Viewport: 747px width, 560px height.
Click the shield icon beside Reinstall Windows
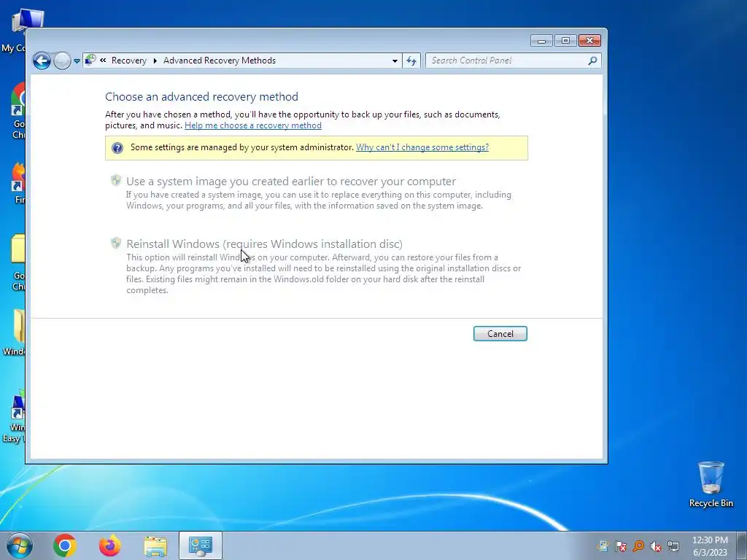(x=116, y=243)
